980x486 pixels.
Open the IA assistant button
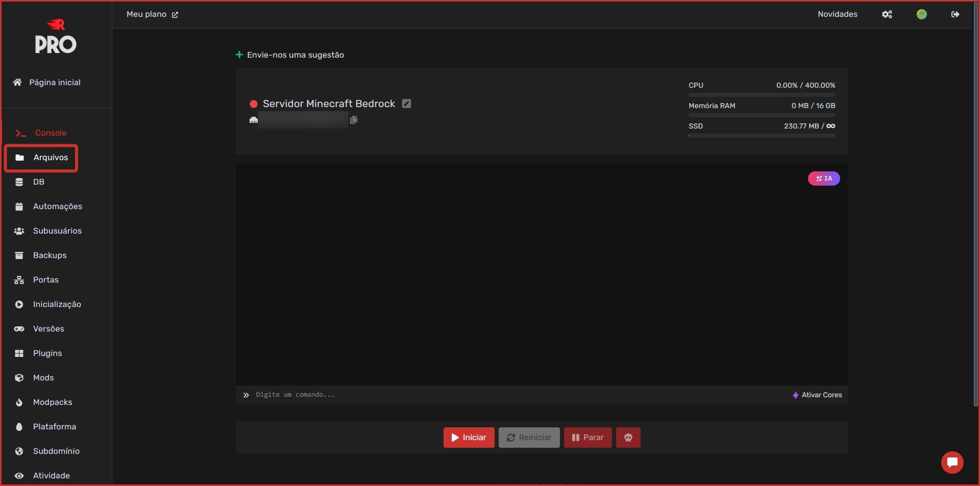(824, 178)
